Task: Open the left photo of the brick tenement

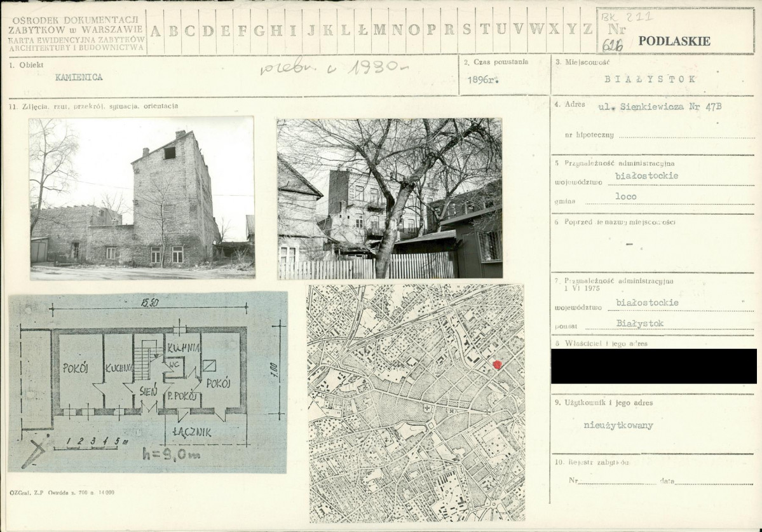Action: pos(142,198)
